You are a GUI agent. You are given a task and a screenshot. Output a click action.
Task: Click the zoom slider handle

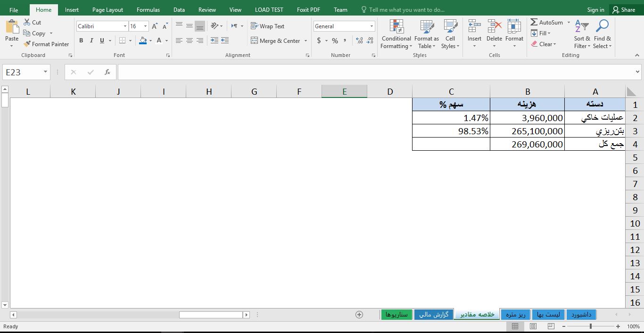(x=591, y=326)
